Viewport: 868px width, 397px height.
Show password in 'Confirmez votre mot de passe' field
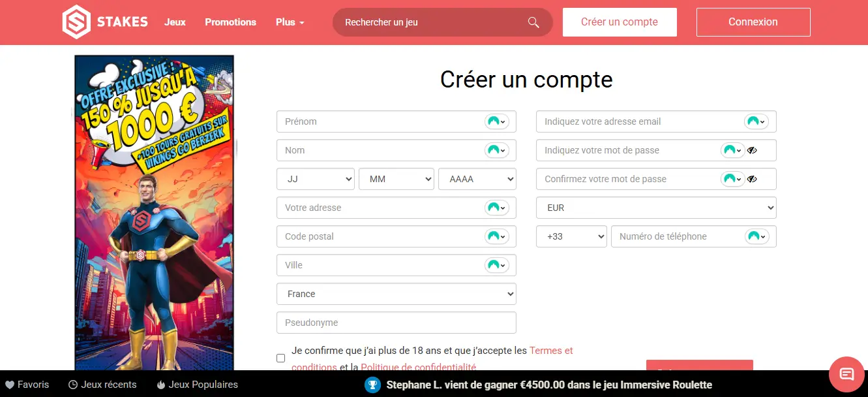coord(752,179)
